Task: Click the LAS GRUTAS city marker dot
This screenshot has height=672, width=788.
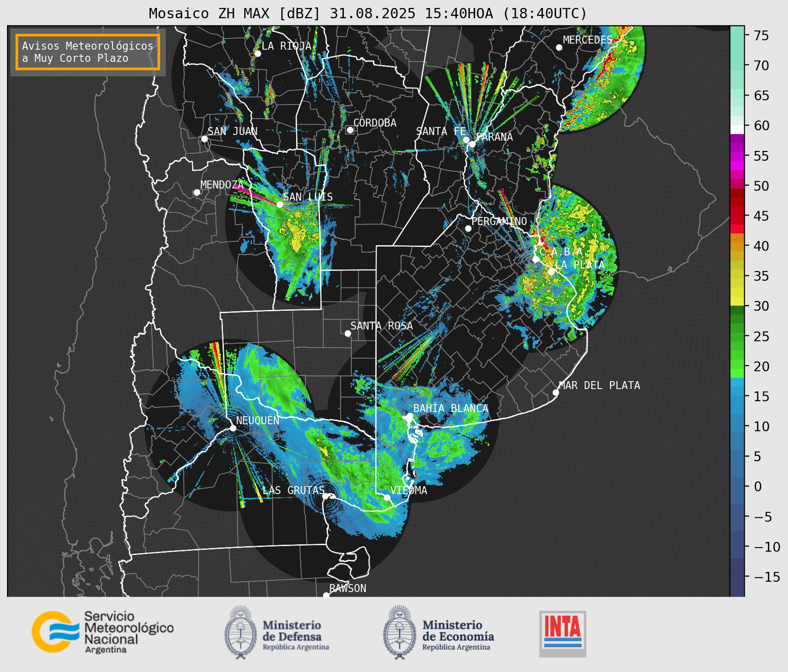Action: point(326,496)
